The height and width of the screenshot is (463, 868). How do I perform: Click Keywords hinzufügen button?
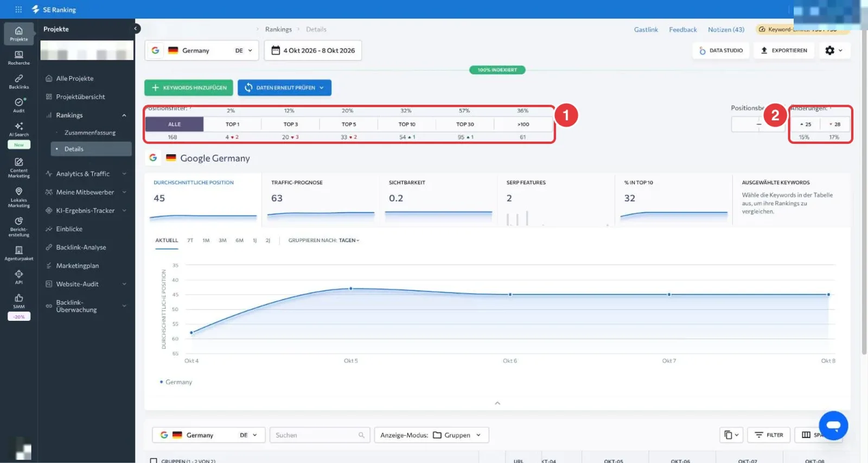(189, 87)
